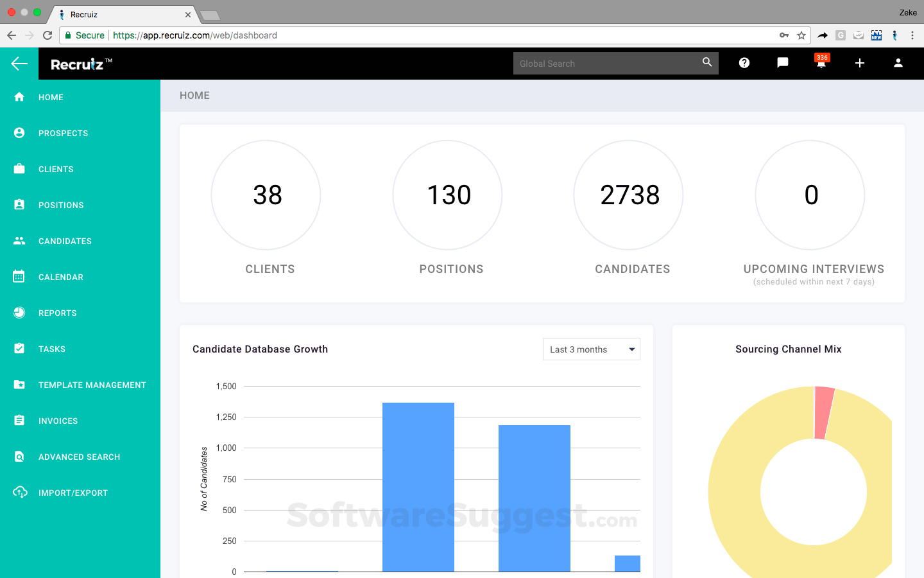The image size is (924, 578).
Task: Click the Home house icon
Action: click(x=19, y=97)
